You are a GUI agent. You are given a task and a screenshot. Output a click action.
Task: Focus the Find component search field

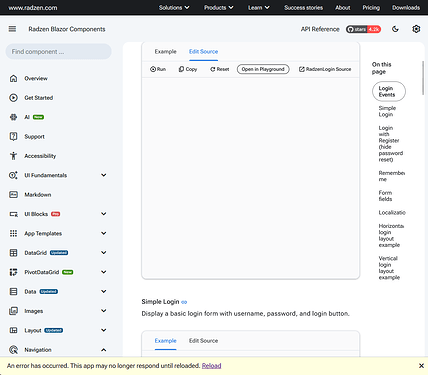pyautogui.click(x=58, y=52)
